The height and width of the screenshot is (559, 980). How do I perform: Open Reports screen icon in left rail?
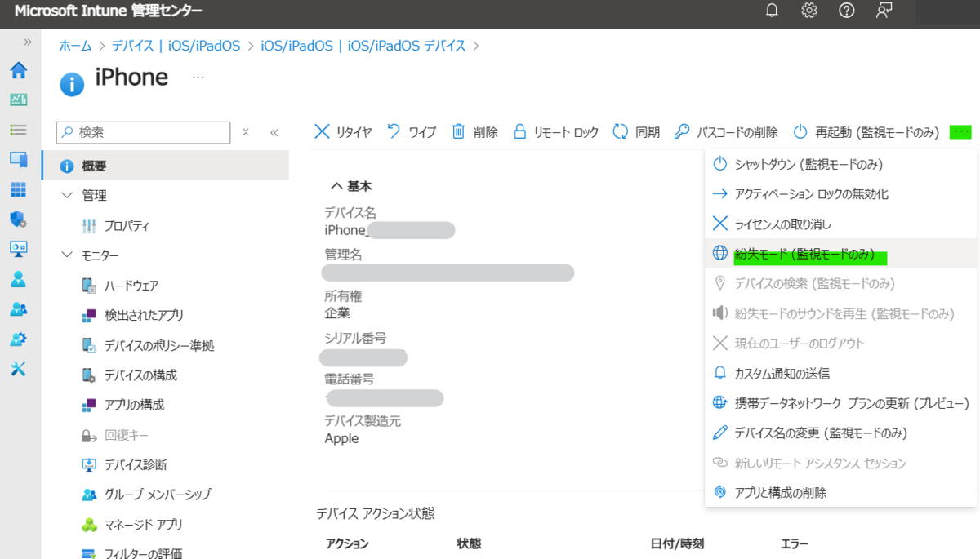18,249
